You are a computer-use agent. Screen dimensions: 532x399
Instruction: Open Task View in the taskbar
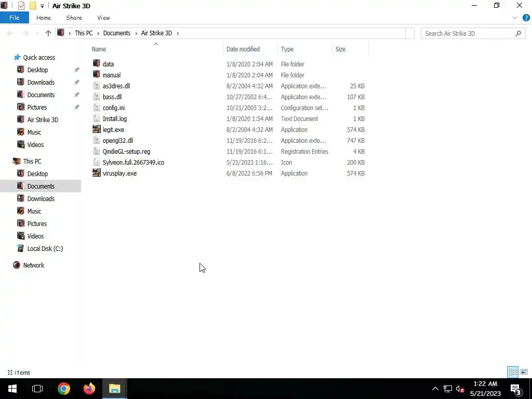37,389
